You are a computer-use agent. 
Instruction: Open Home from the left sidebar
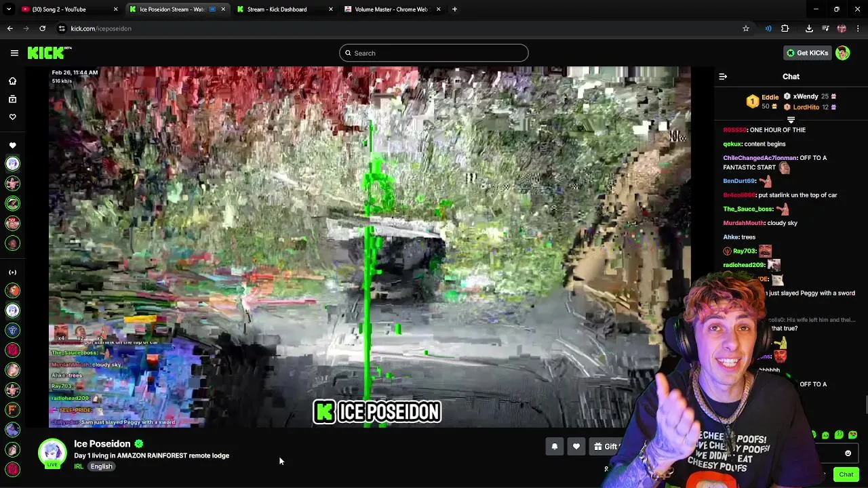(12, 81)
